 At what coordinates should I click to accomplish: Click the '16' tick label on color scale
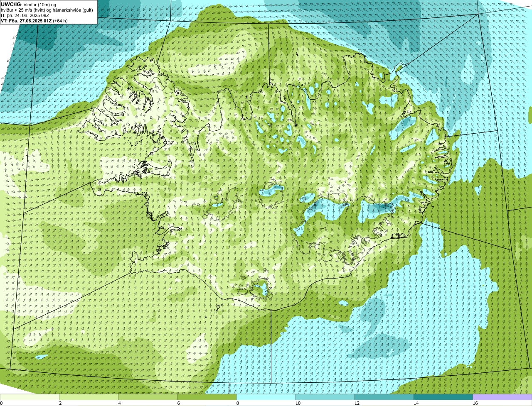475,403
